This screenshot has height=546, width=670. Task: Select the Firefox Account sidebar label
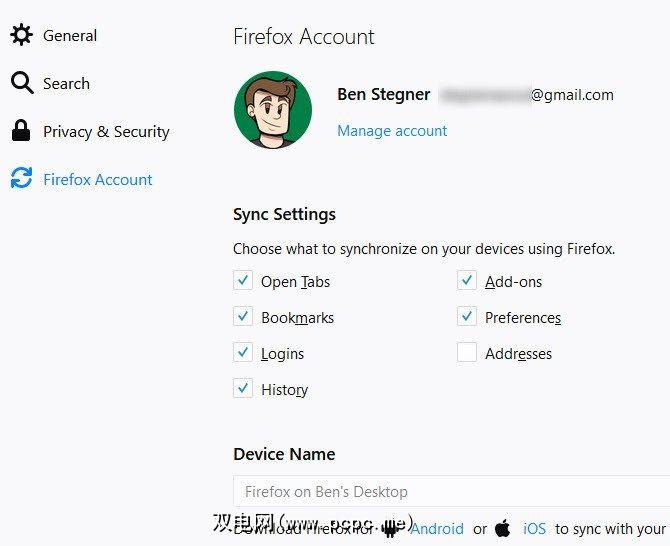pos(98,179)
